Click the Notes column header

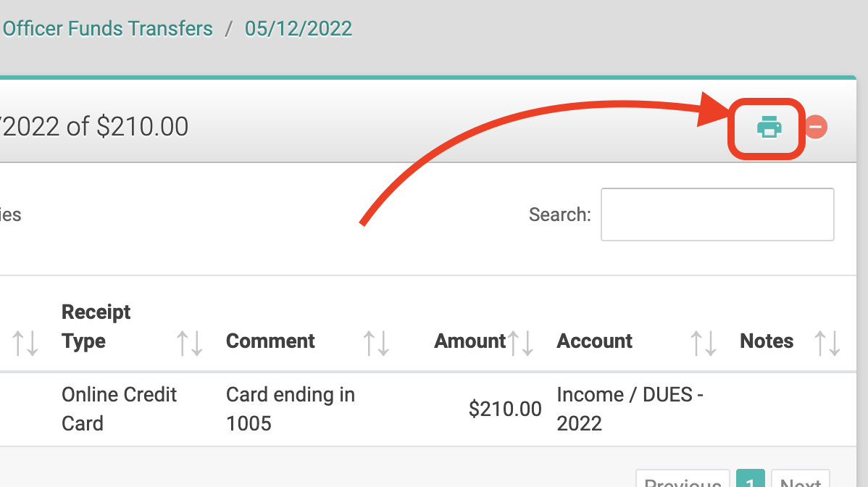point(767,341)
